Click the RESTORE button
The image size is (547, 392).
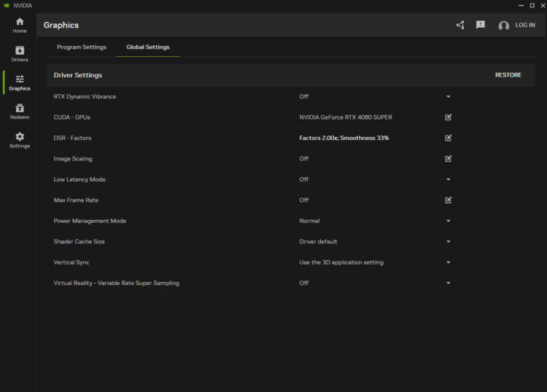pyautogui.click(x=508, y=75)
